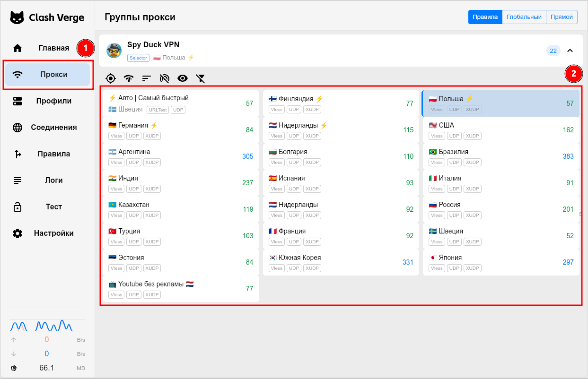588x379 pixels.
Task: Switch to Прямой mode
Action: click(x=562, y=17)
